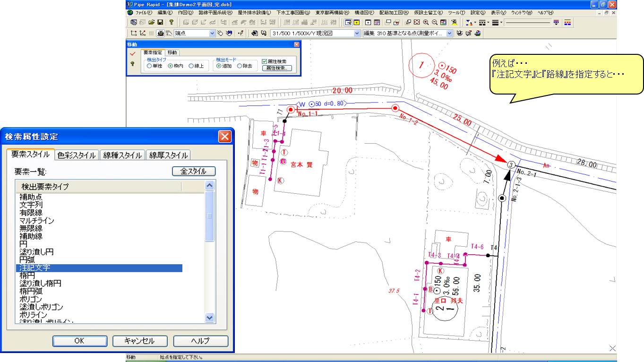Image resolution: width=644 pixels, height=362 pixels.
Task: Click the yellow question mark help icon
Action: click(x=171, y=22)
